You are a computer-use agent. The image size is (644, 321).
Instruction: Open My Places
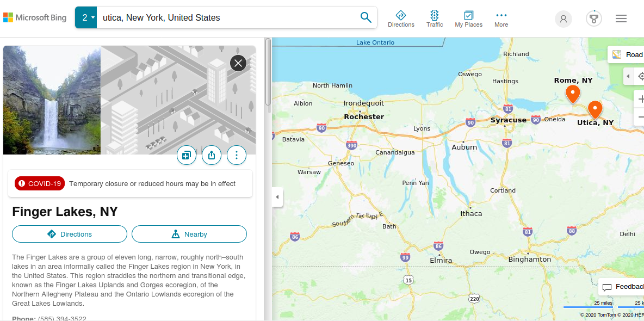coord(469,19)
